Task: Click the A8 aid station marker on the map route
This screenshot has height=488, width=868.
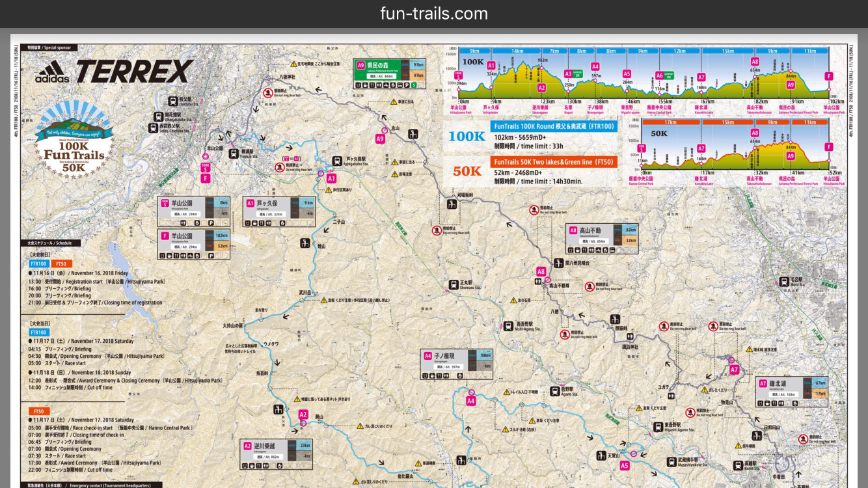Action: pyautogui.click(x=541, y=271)
